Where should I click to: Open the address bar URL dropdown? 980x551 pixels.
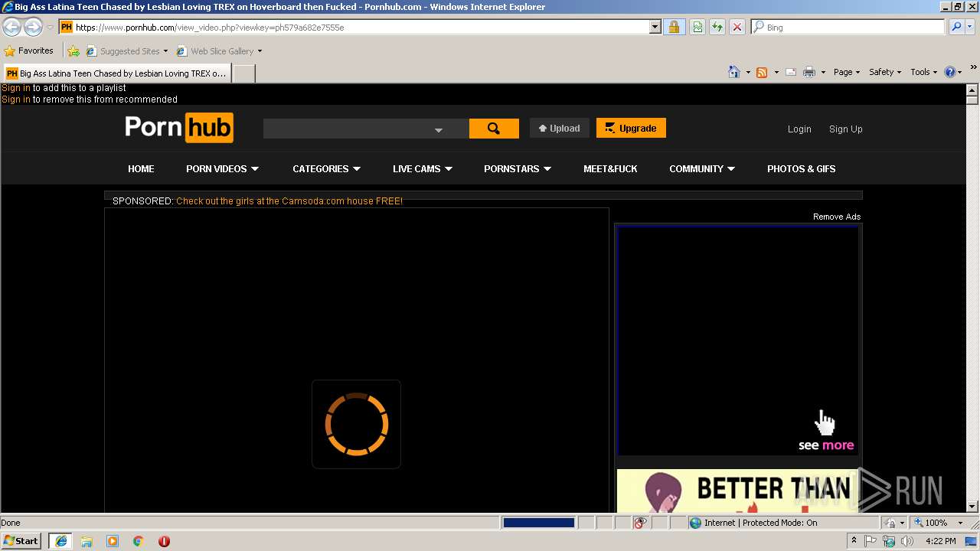tap(655, 27)
